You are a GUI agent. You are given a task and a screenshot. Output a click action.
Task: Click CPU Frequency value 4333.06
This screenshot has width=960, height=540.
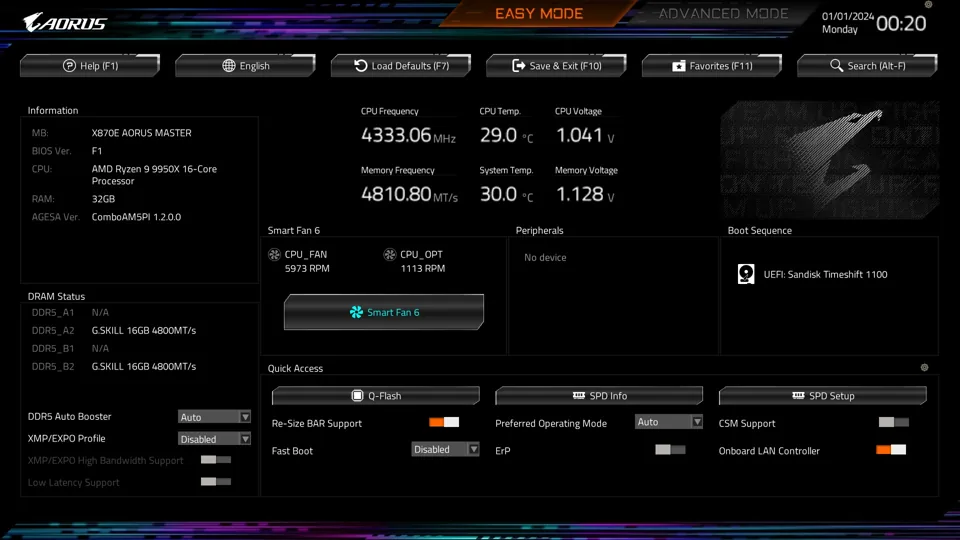point(396,135)
